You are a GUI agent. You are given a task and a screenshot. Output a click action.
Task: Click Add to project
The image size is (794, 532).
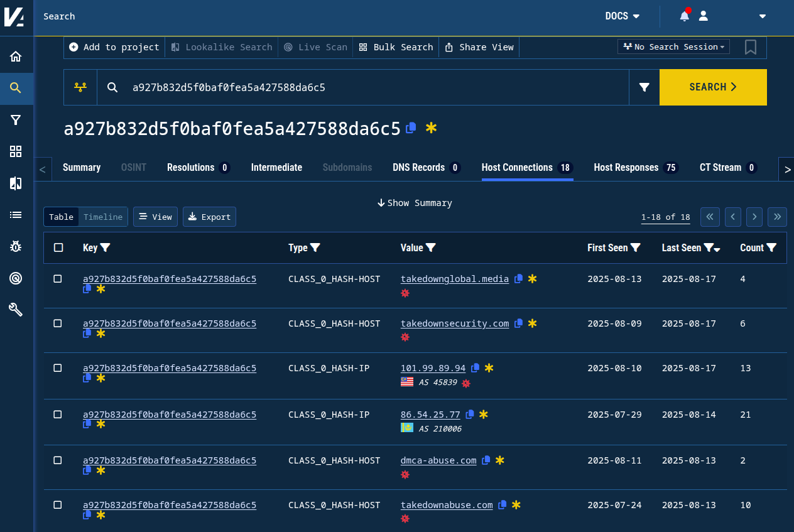coord(114,47)
